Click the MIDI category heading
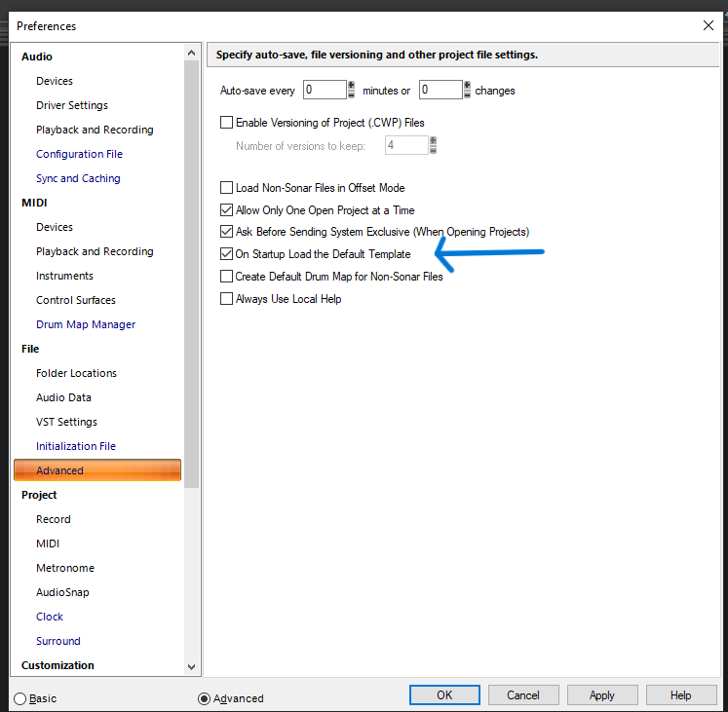The height and width of the screenshot is (712, 728). pos(34,203)
